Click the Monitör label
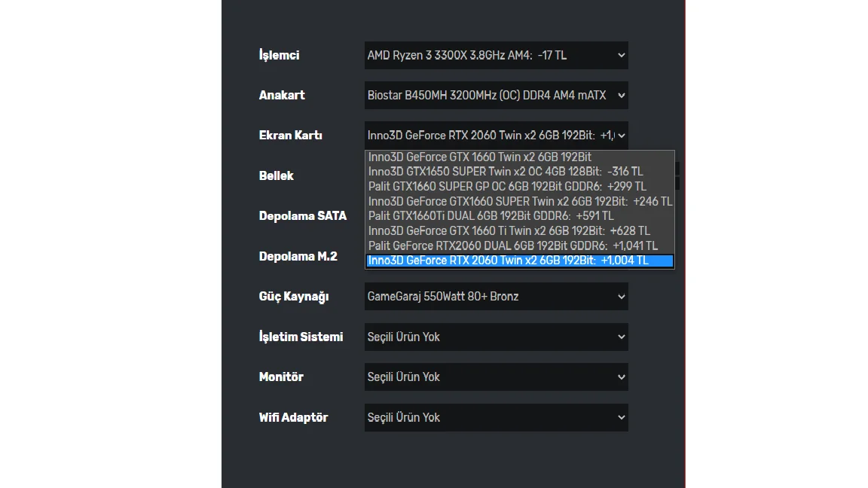Image resolution: width=868 pixels, height=488 pixels. [281, 377]
